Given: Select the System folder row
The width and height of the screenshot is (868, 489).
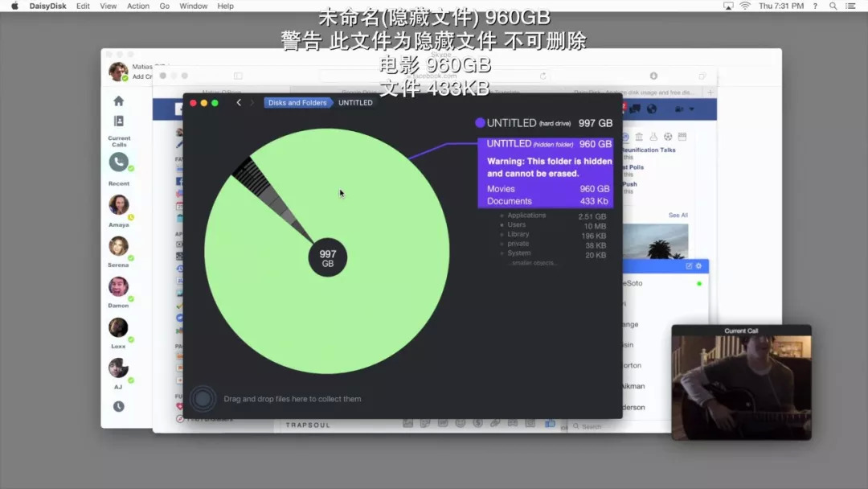Looking at the screenshot, I should (x=552, y=254).
